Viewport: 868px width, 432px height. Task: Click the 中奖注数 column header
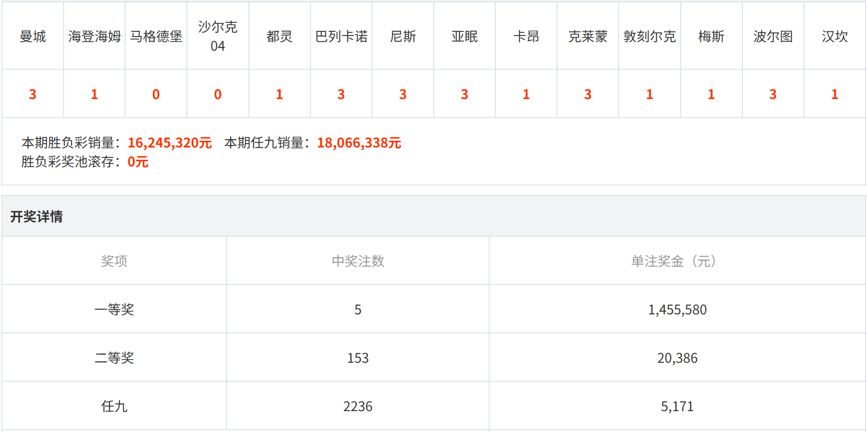pos(358,261)
